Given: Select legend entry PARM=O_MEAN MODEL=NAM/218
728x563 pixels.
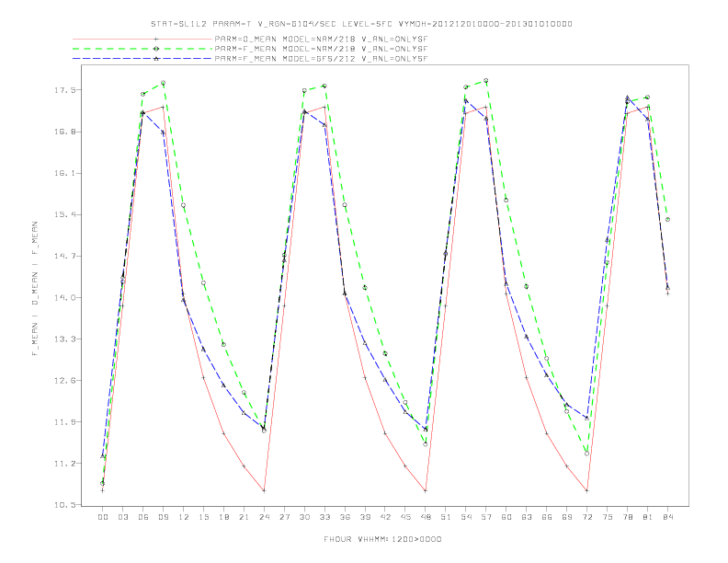Looking at the screenshot, I should (321, 39).
